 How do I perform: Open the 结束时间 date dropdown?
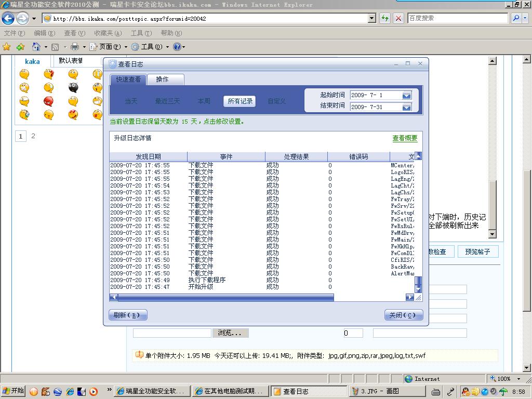[407, 107]
